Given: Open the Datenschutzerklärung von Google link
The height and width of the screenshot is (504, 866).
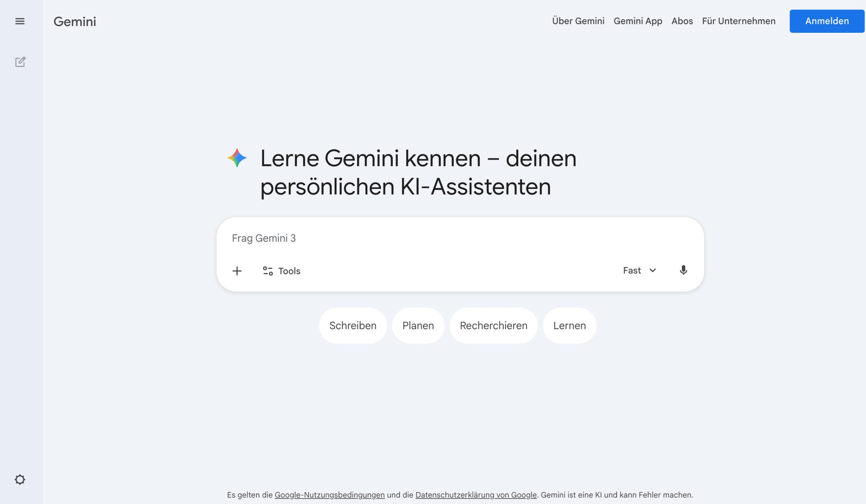Looking at the screenshot, I should pyautogui.click(x=476, y=495).
